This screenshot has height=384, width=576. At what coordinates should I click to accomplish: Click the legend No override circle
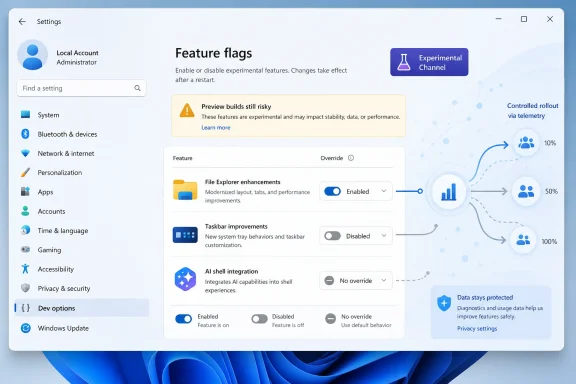click(330, 319)
